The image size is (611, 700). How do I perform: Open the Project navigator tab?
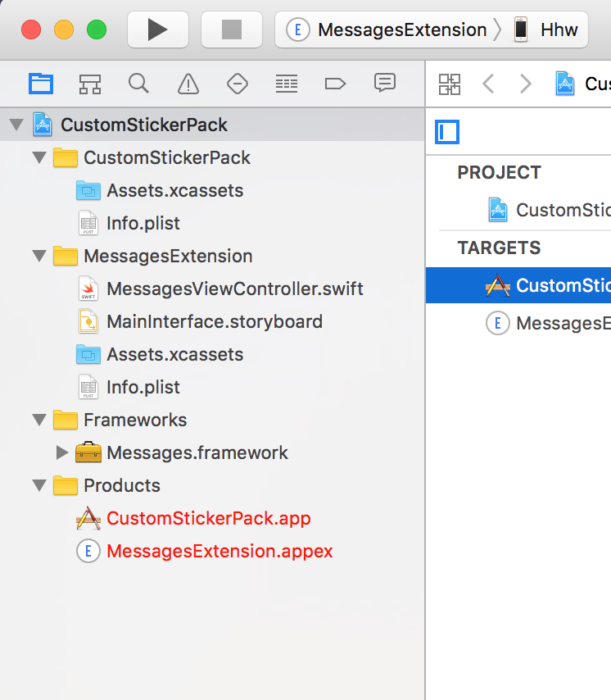[40, 83]
